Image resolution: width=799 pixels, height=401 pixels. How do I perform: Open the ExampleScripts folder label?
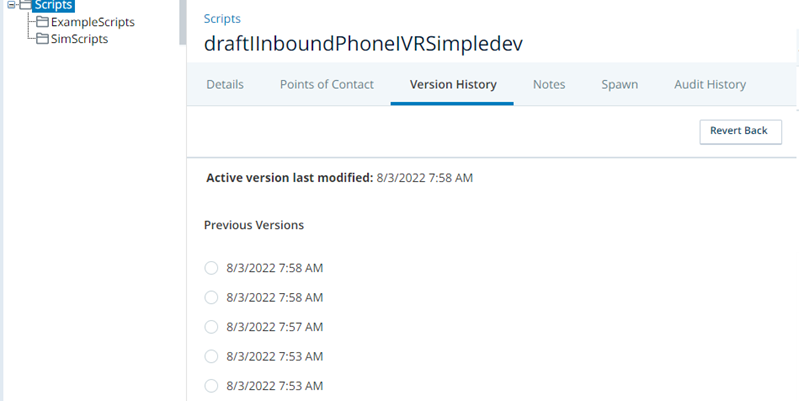[93, 22]
